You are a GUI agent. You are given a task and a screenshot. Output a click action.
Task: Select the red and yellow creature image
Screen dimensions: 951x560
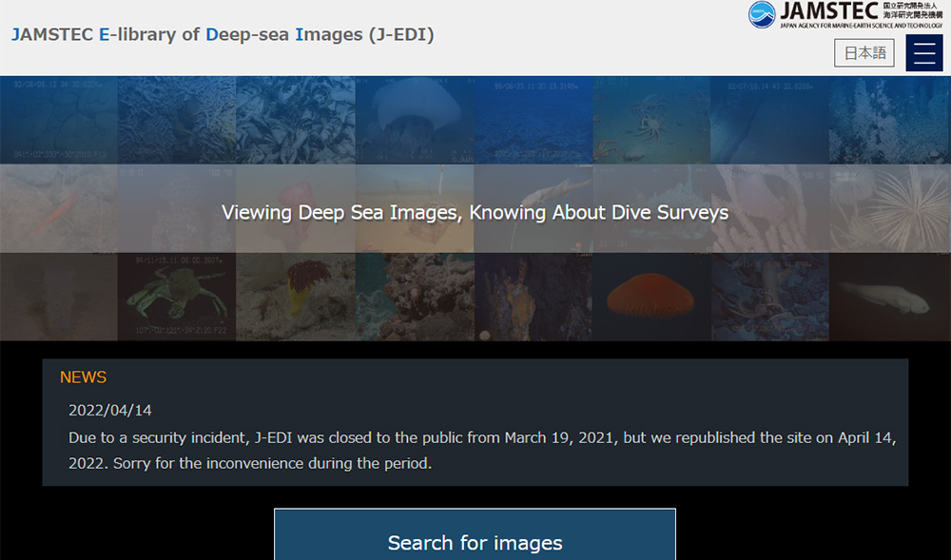pos(296,297)
